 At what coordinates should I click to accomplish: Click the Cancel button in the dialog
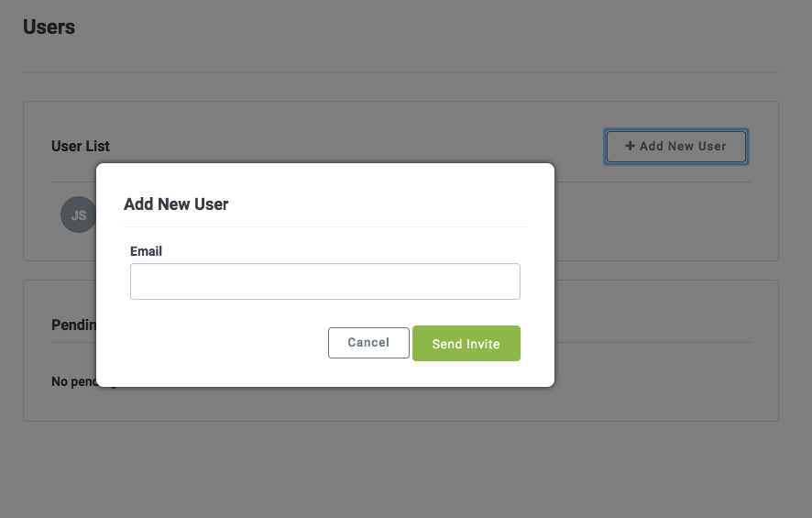pos(368,343)
